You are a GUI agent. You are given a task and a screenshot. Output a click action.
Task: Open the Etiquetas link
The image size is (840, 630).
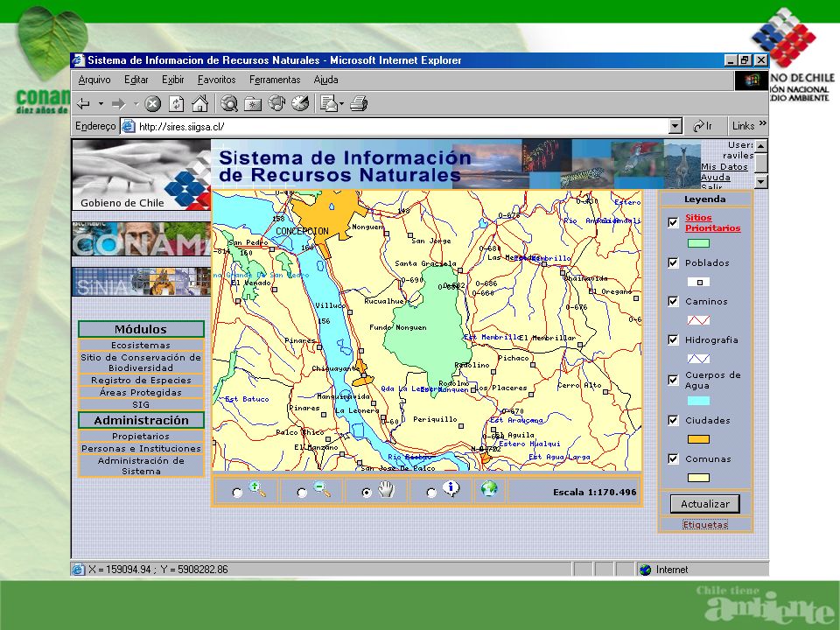[705, 524]
